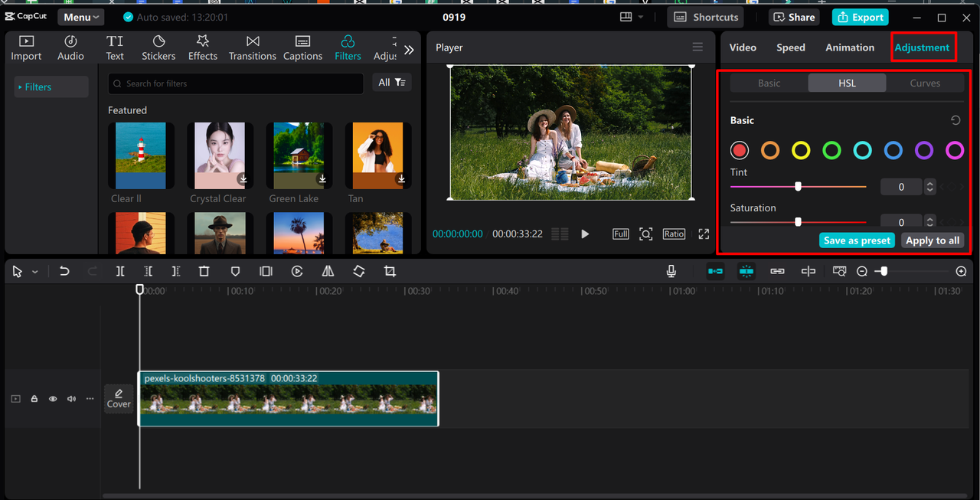Reset HSL Basic settings
Viewport: 980px width, 500px height.
point(955,120)
